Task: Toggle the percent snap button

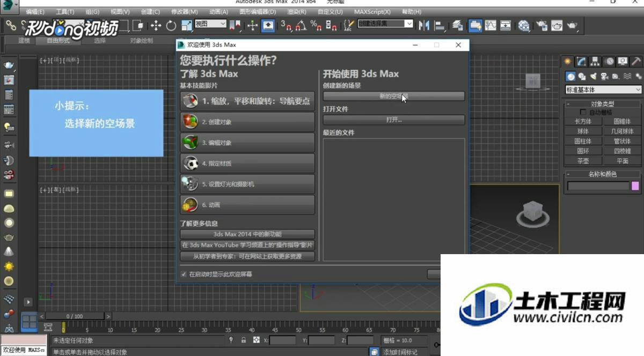Action: pos(316,25)
